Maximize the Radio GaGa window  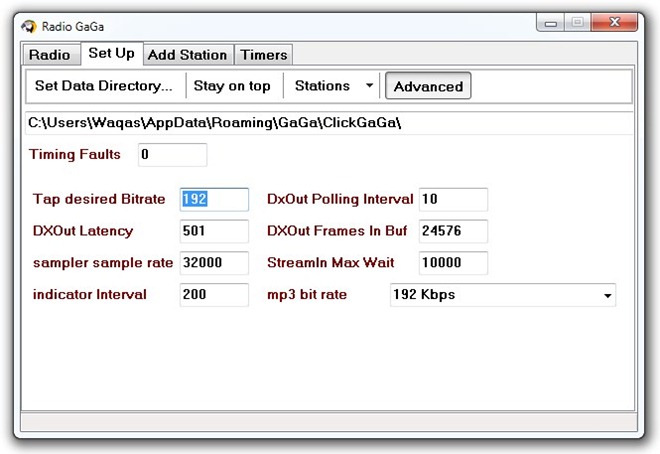click(x=578, y=23)
